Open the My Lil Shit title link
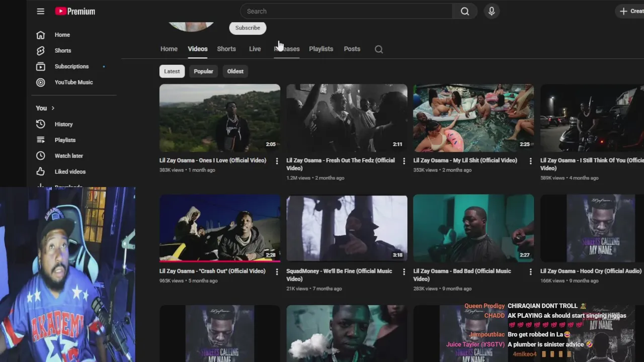 [465, 160]
